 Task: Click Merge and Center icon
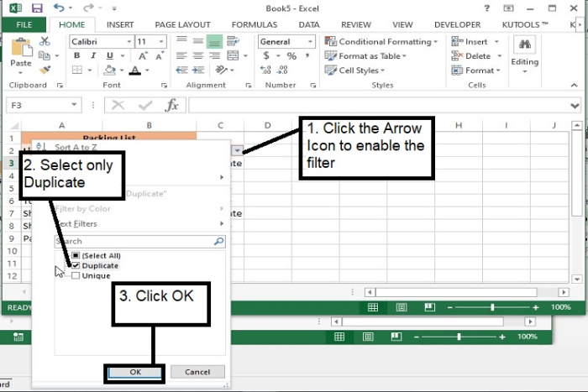click(x=233, y=56)
